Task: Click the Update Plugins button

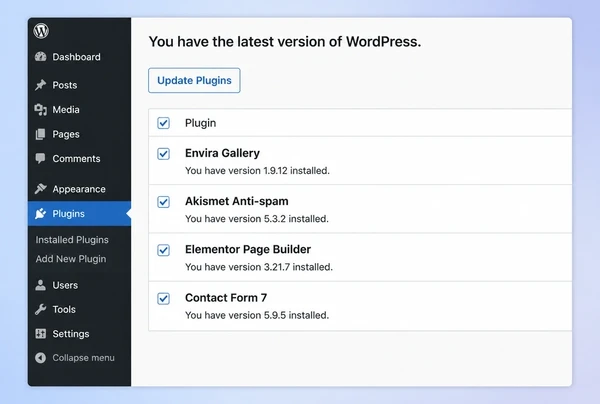Action: pyautogui.click(x=194, y=80)
